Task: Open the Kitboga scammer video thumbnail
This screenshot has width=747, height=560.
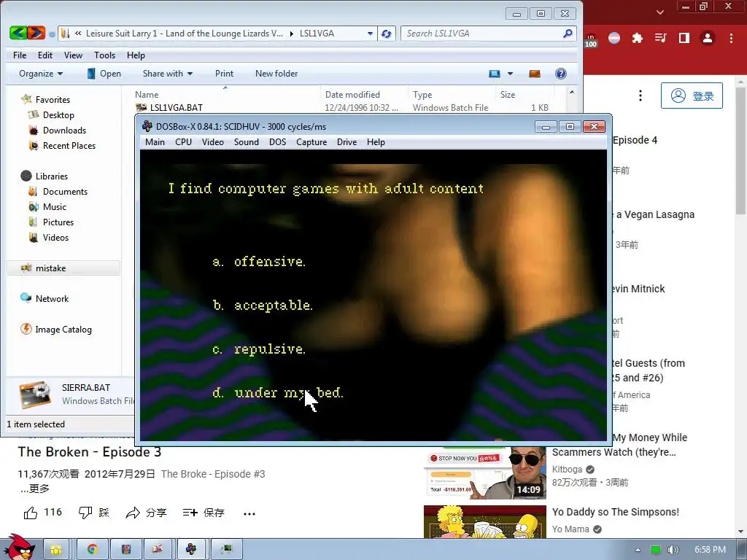Action: 485,472
